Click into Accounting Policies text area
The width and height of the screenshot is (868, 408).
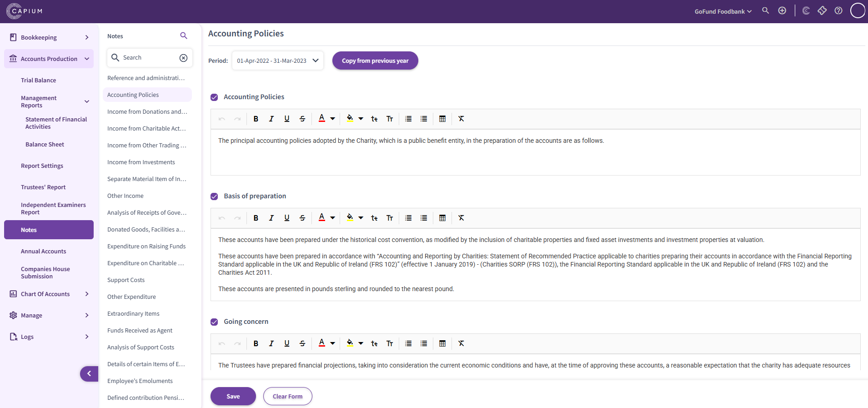535,152
